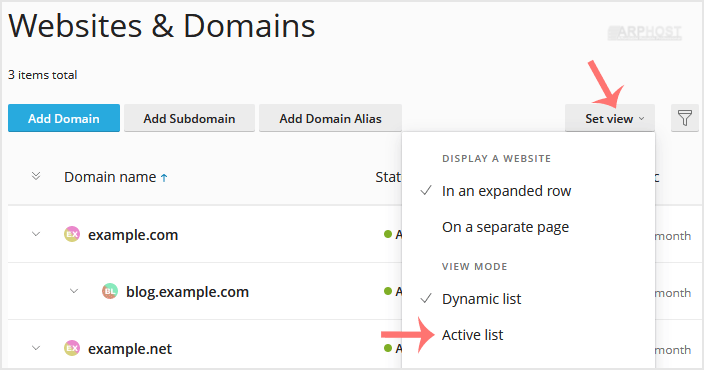This screenshot has height=370, width=704.
Task: Click the Add Subdomain button
Action: 189,119
